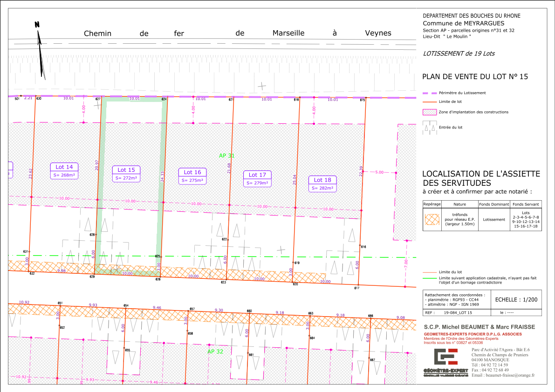
Task: Click the Repérage column header
Action: [432, 204]
